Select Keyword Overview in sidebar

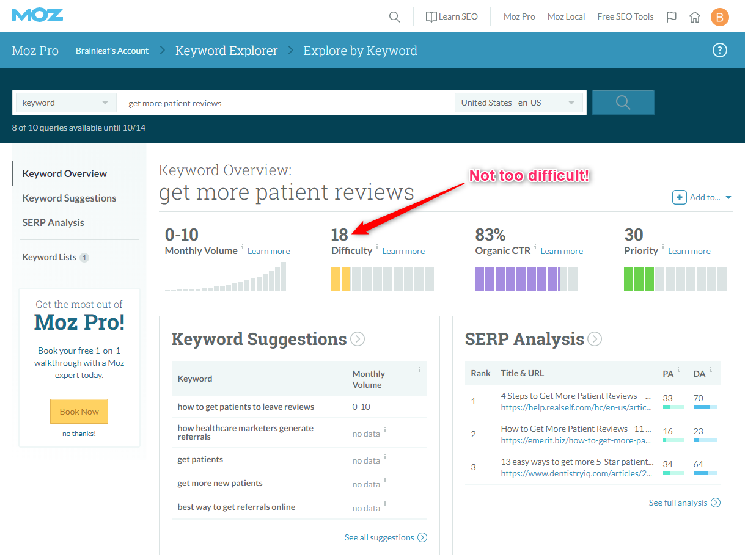65,173
